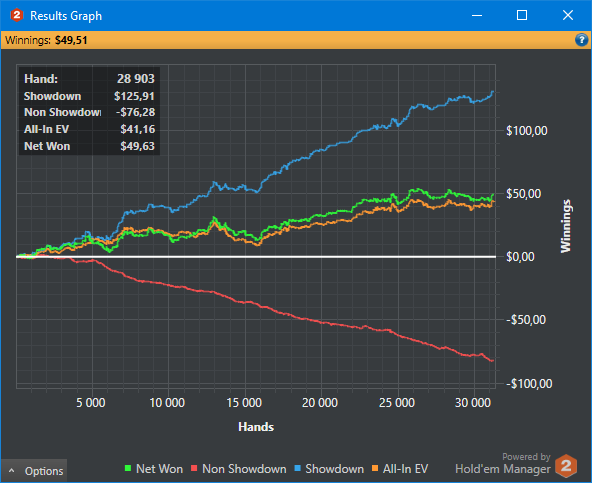Click the Non Showdown -$76,28 tooltip value
592x483 pixels.
[136, 112]
